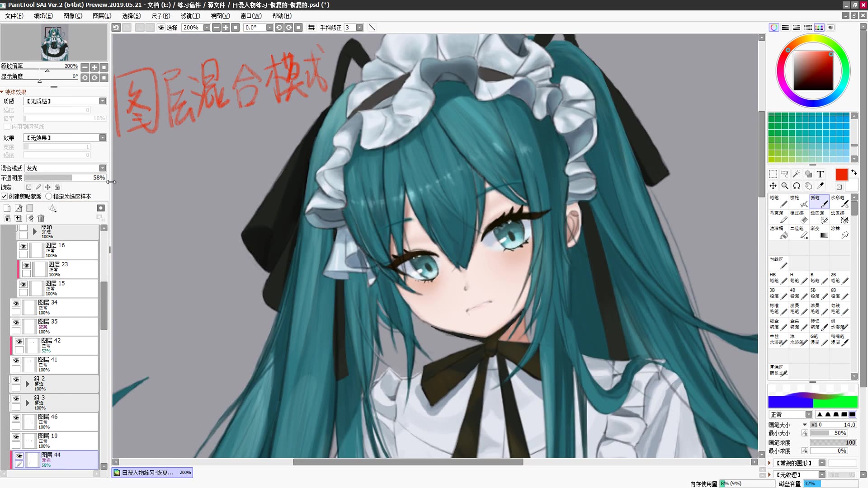Choose the 水彩笔 watercolor brush
Screen dimensions: 868x488
[840, 201]
